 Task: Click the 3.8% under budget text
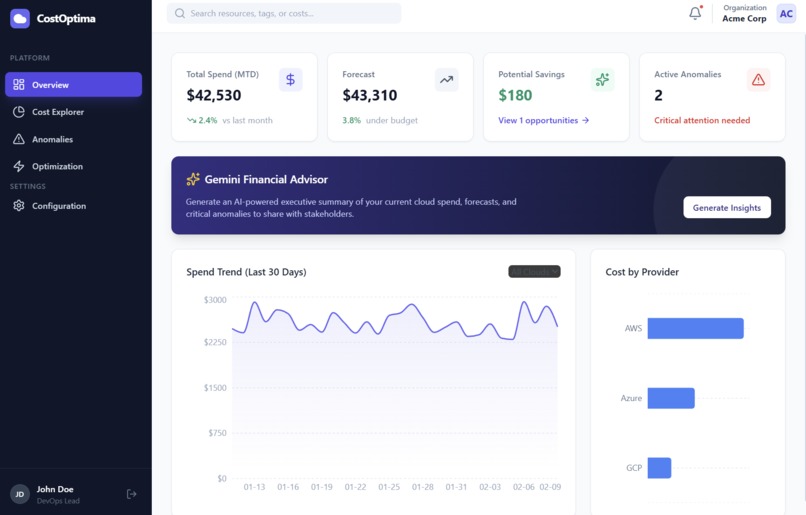(x=380, y=120)
